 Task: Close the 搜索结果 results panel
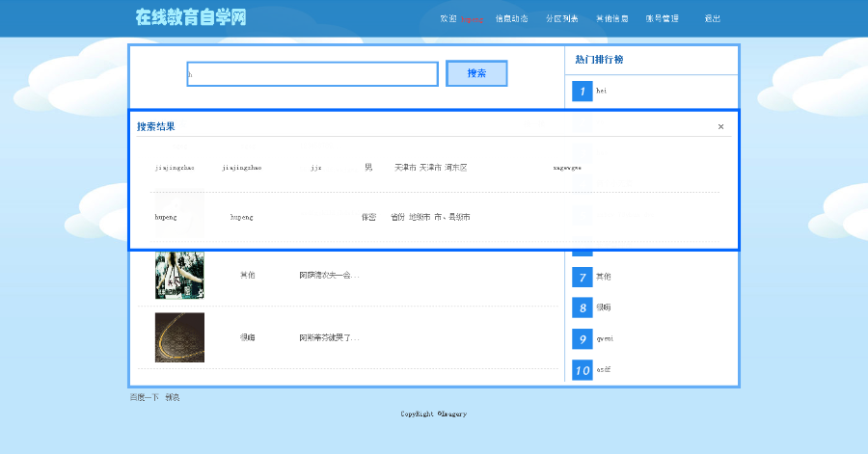[x=720, y=126]
